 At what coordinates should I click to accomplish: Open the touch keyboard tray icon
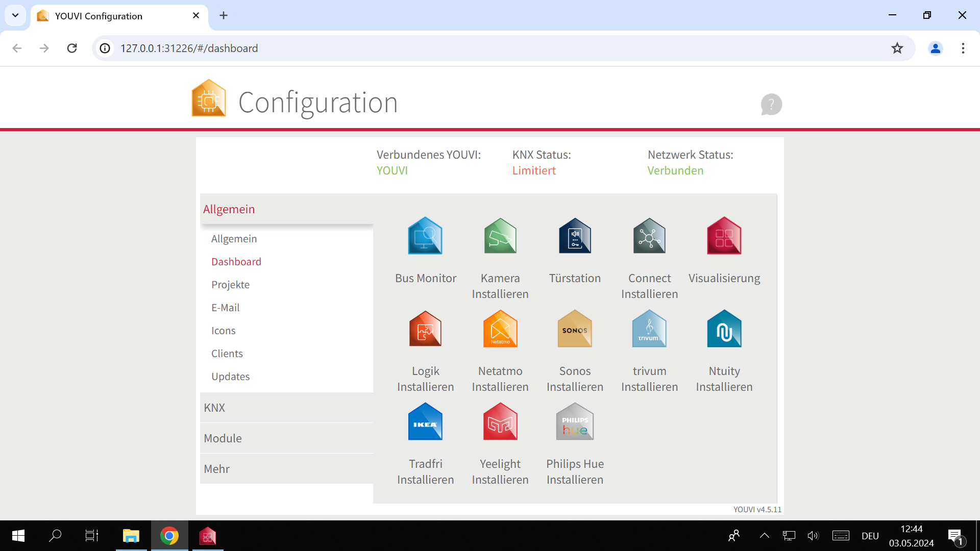coord(841,536)
